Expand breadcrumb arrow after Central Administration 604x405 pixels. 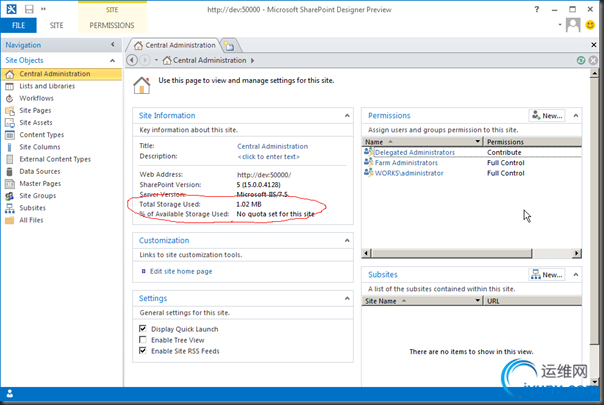coord(253,60)
